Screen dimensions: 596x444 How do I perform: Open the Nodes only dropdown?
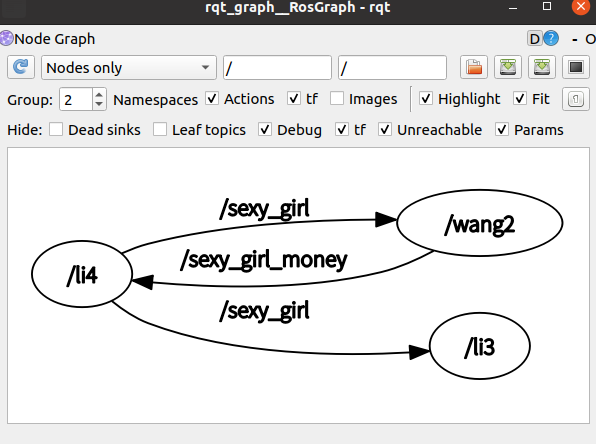tap(129, 68)
